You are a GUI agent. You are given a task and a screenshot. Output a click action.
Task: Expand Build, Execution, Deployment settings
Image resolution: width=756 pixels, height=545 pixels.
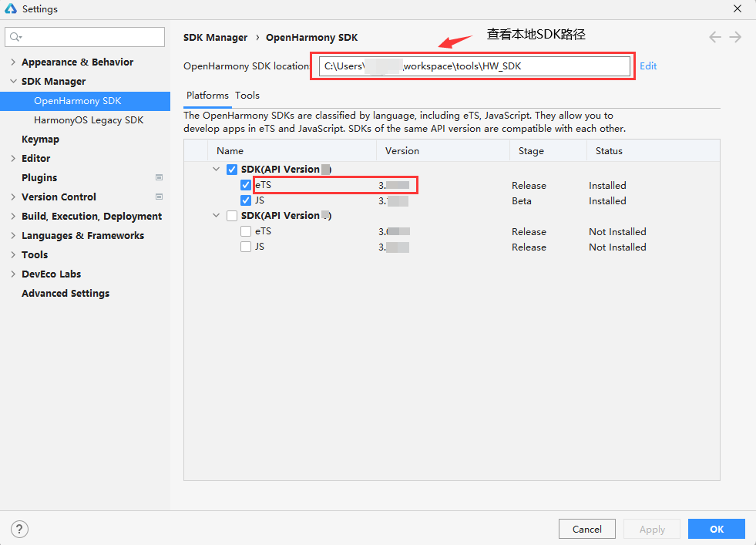13,217
